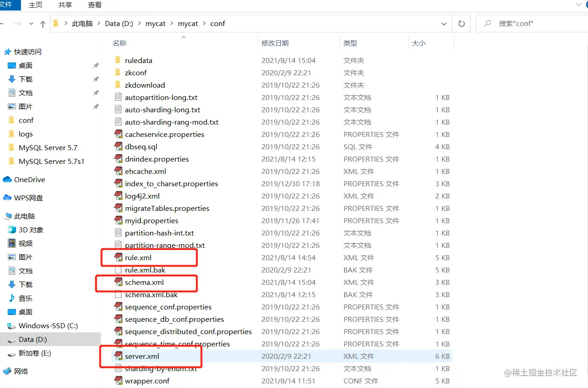Click the Windows-SSD (C:) drive icon

click(12, 325)
